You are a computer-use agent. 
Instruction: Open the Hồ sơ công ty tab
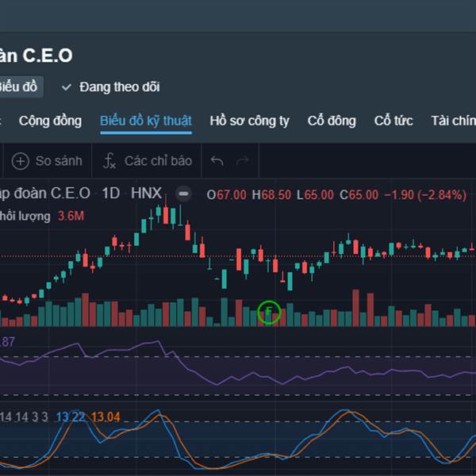coord(250,121)
